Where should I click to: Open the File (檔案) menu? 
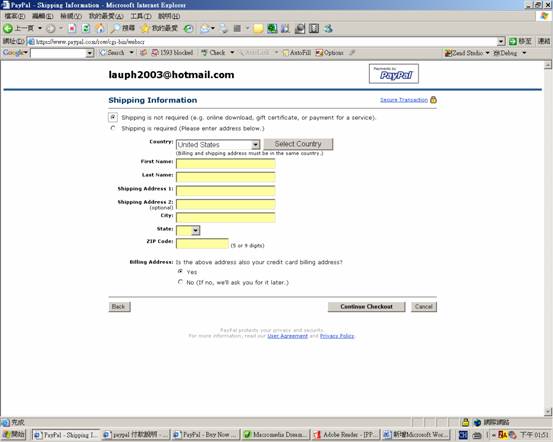[15, 16]
